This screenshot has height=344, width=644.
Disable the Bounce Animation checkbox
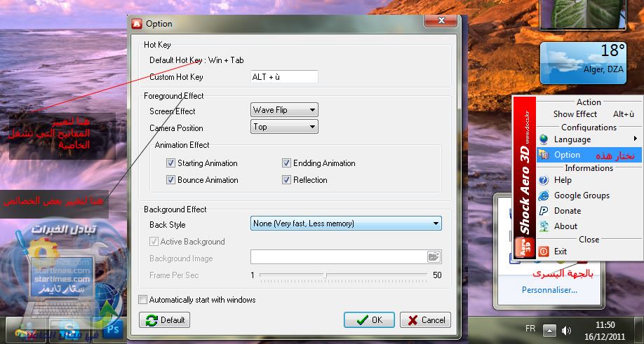click(170, 180)
